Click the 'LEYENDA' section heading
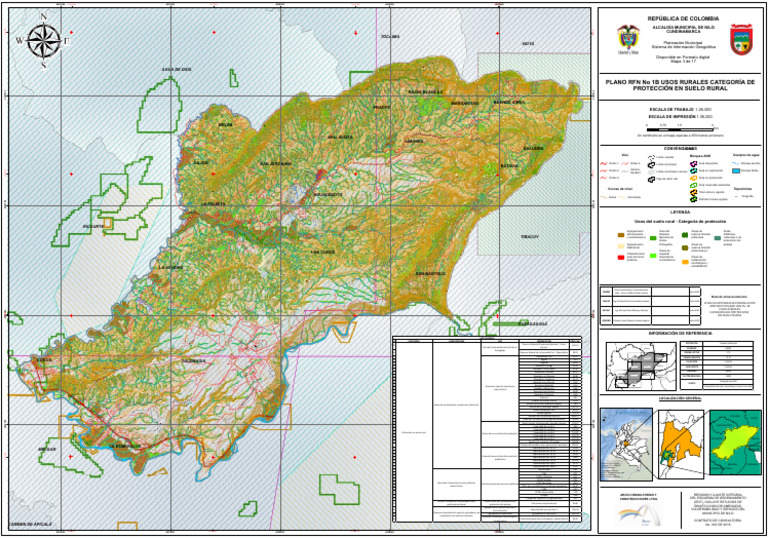This screenshot has height=538, width=768. pyautogui.click(x=680, y=212)
